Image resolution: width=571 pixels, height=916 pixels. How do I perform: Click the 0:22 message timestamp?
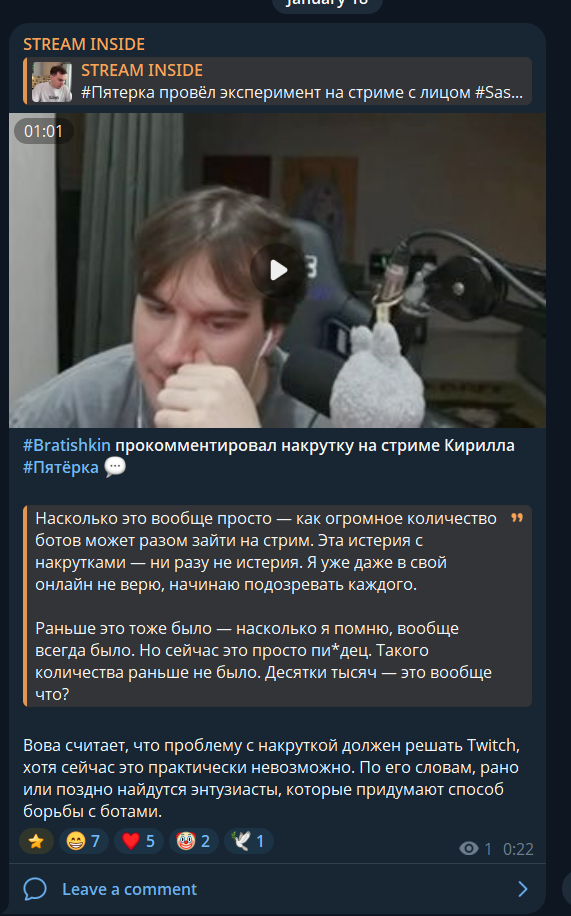point(518,849)
